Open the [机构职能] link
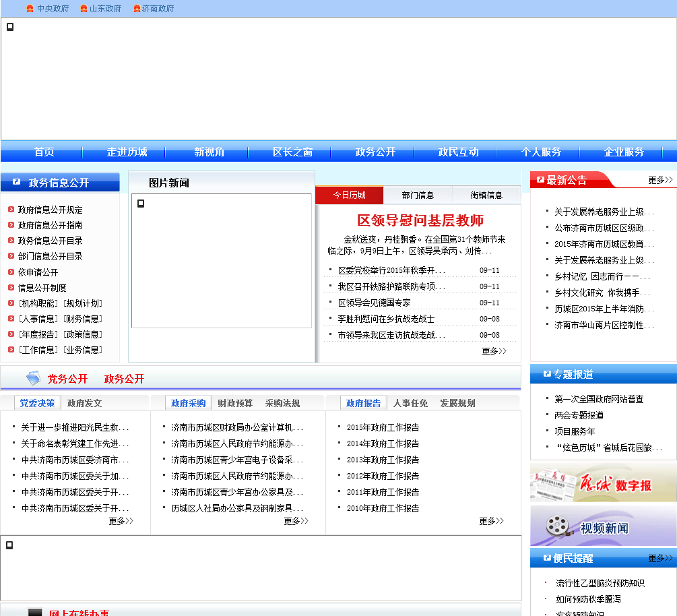The image size is (677, 616). [x=38, y=303]
